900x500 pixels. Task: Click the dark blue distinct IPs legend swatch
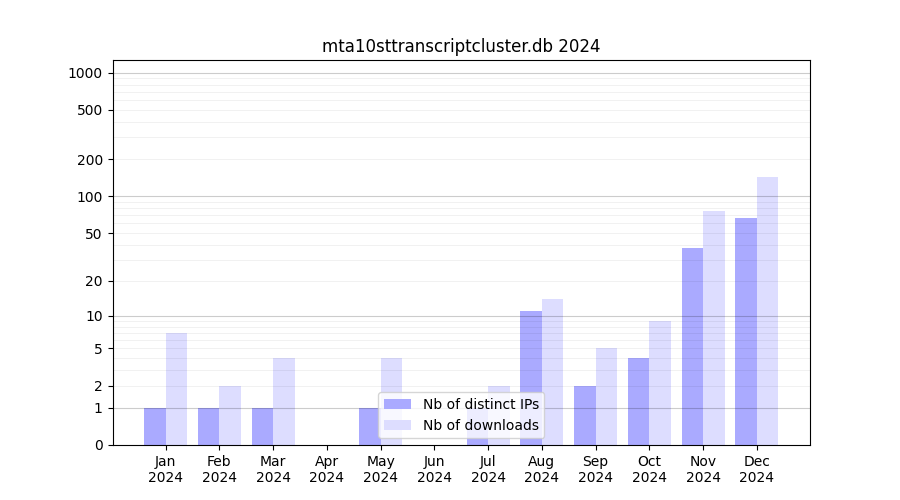point(397,404)
